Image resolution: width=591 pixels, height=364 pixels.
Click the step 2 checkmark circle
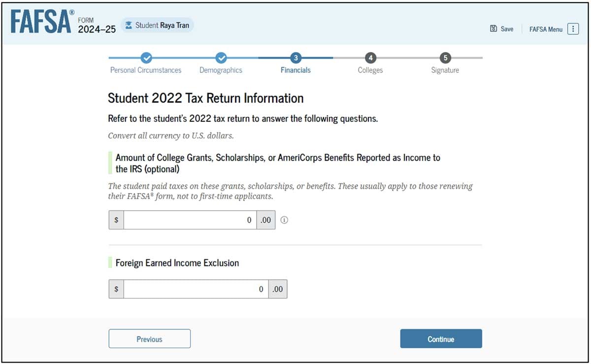221,58
